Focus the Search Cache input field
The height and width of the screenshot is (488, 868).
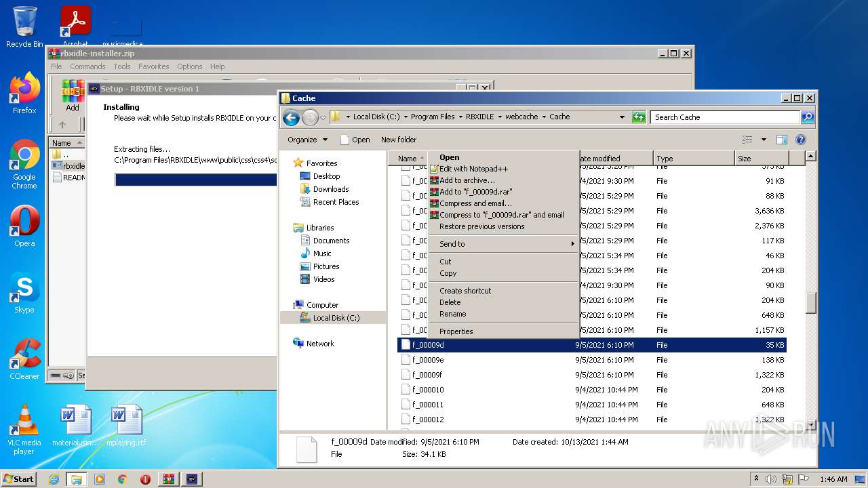tap(725, 117)
